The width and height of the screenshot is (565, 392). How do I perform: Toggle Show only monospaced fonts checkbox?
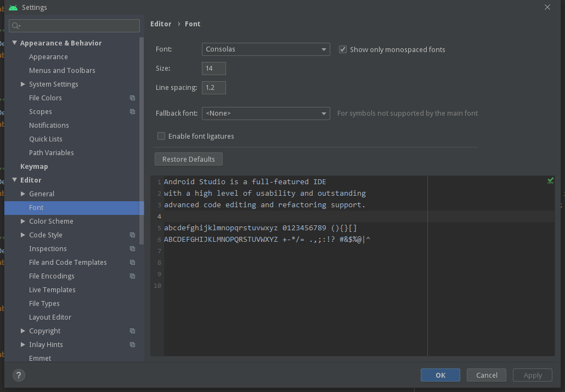tap(343, 49)
